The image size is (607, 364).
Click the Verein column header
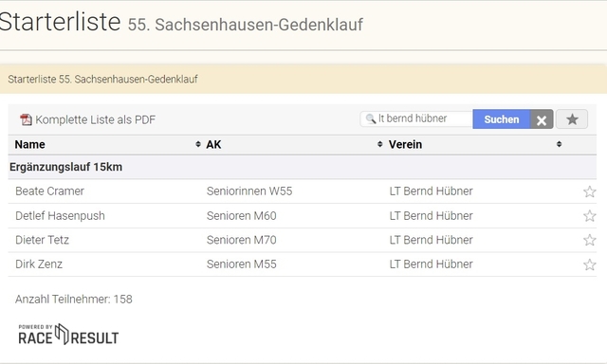point(405,145)
